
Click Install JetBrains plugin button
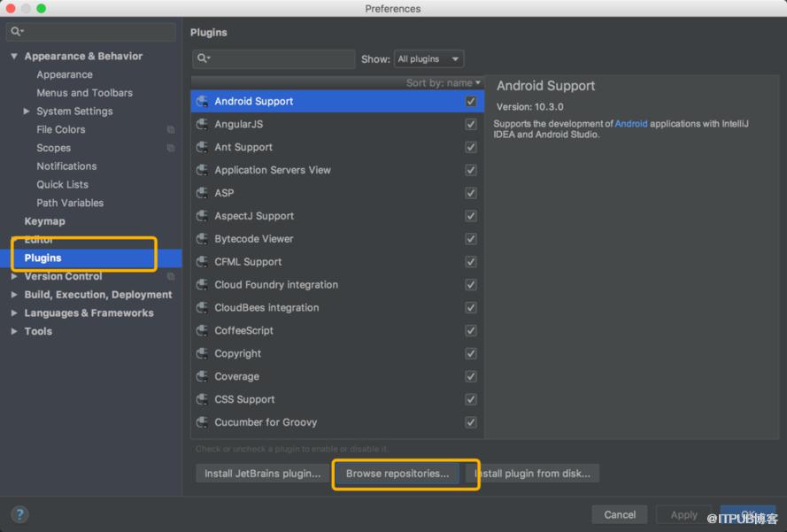(263, 474)
